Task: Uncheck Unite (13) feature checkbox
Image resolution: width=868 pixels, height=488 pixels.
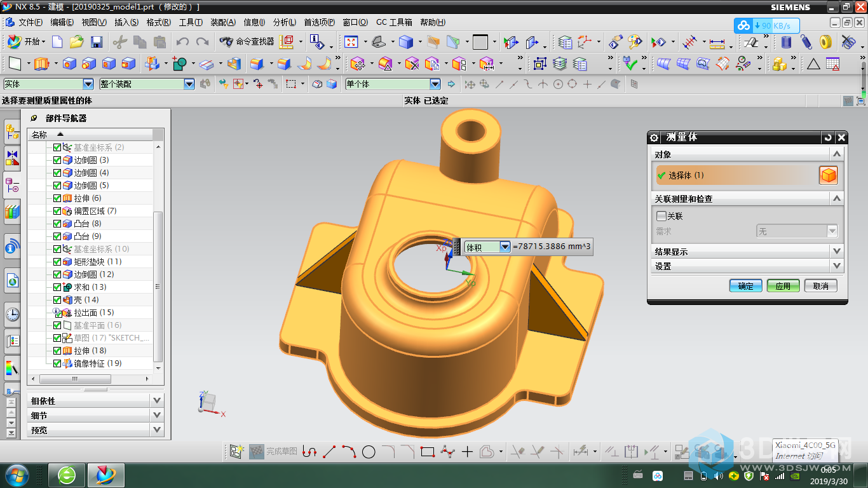Action: 57,287
